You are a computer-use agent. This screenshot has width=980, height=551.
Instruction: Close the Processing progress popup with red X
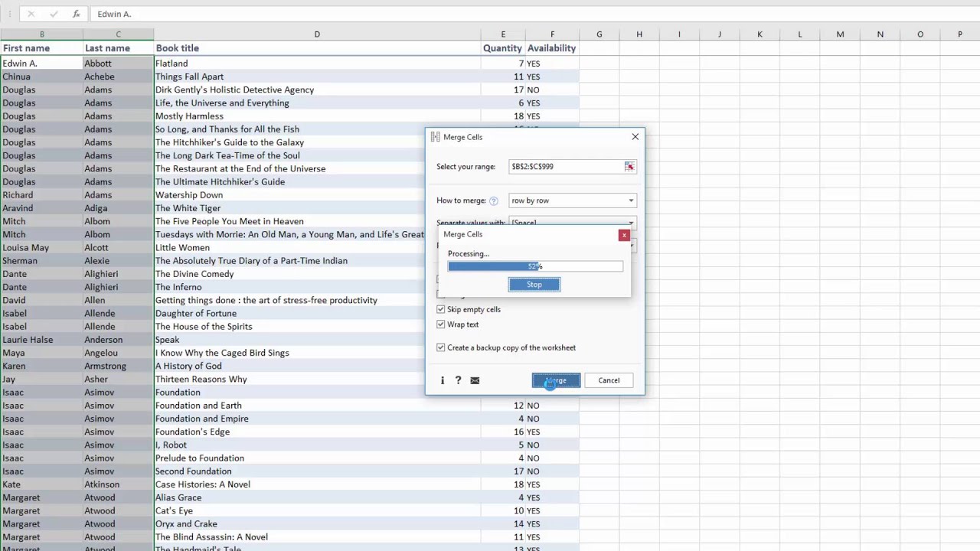coord(624,235)
